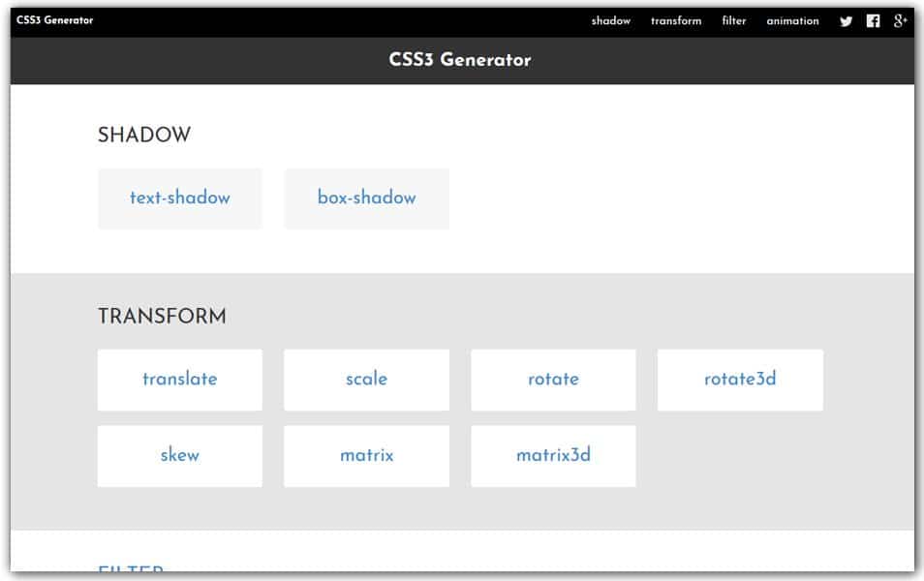Select the skew transform tool
The image size is (924, 581).
point(179,455)
